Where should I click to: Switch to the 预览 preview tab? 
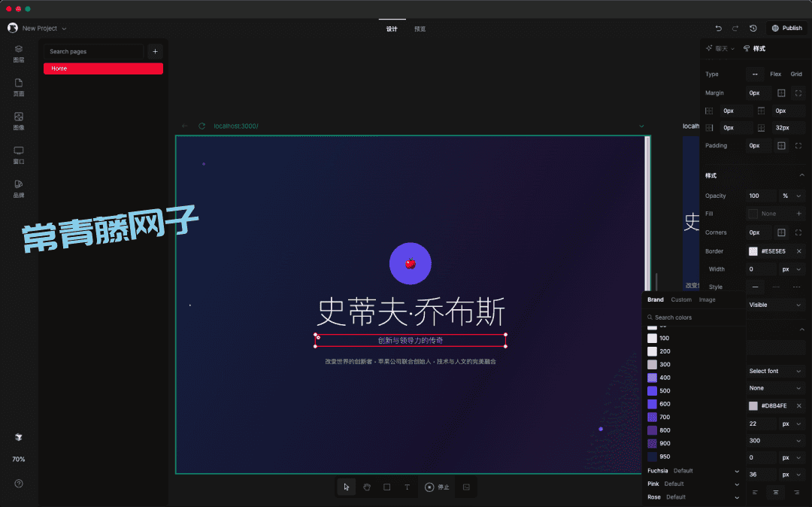[420, 29]
